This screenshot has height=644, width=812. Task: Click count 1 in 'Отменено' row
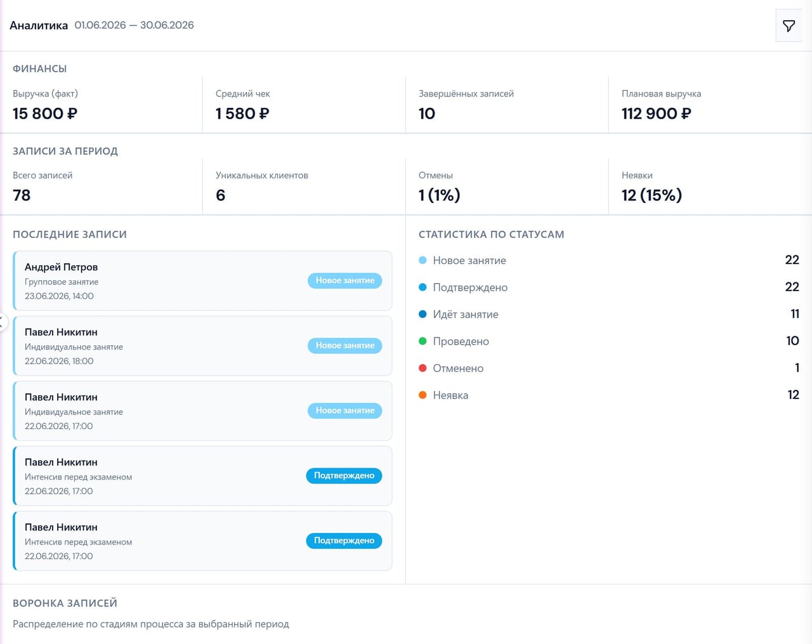pyautogui.click(x=797, y=368)
